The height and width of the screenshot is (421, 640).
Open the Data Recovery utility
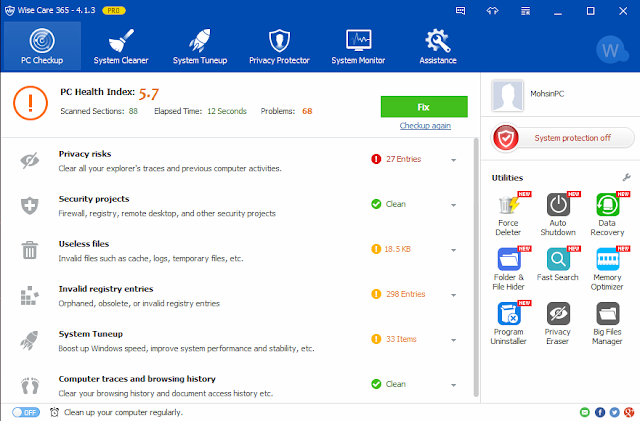point(607,214)
